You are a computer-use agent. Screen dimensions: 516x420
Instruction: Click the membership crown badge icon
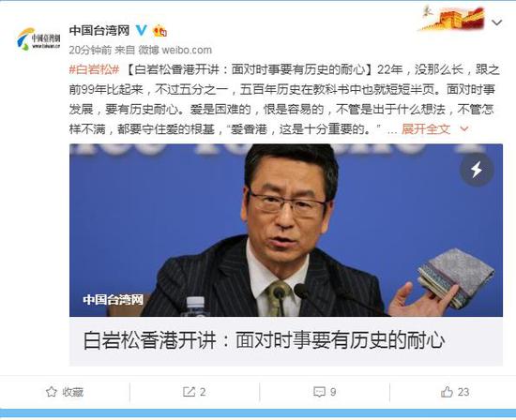pos(159,31)
